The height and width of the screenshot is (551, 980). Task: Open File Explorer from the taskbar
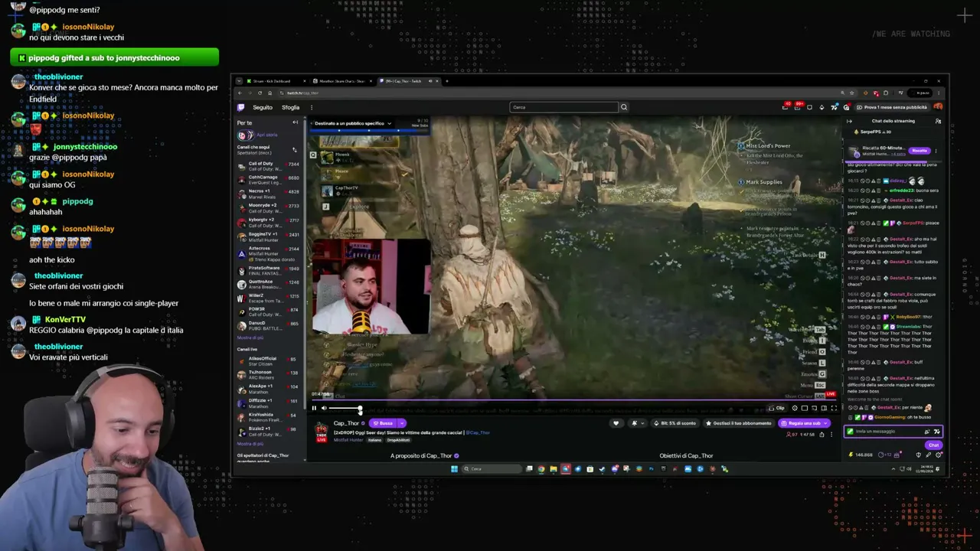[554, 469]
